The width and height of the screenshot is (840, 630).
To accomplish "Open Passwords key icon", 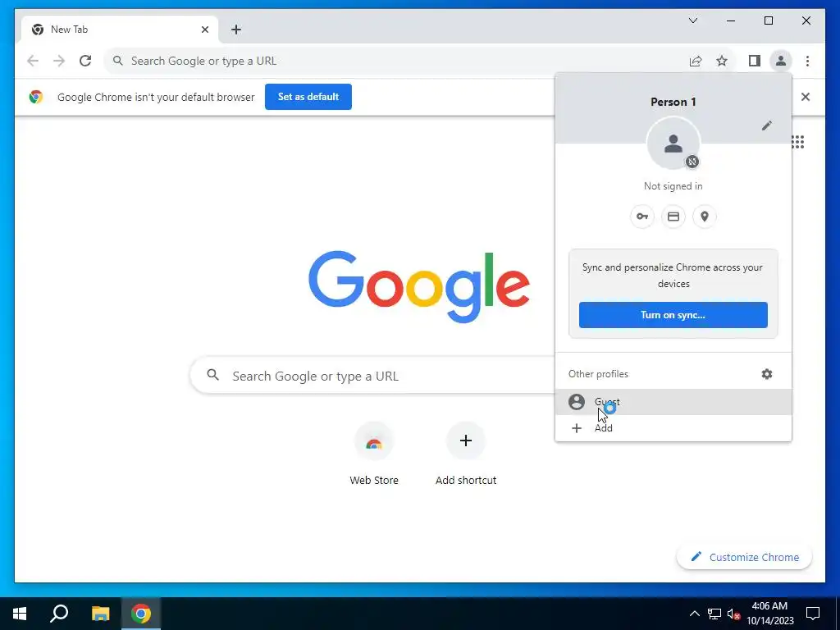I will [x=641, y=217].
